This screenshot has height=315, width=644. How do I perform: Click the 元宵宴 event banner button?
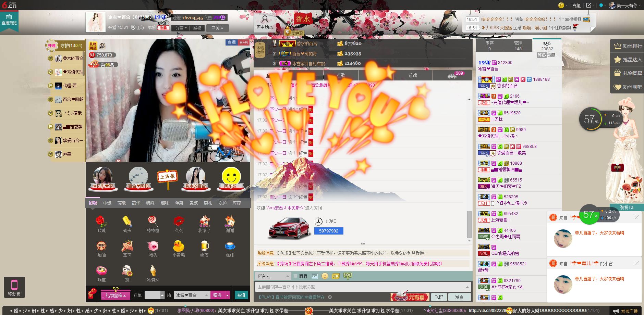pyautogui.click(x=410, y=297)
